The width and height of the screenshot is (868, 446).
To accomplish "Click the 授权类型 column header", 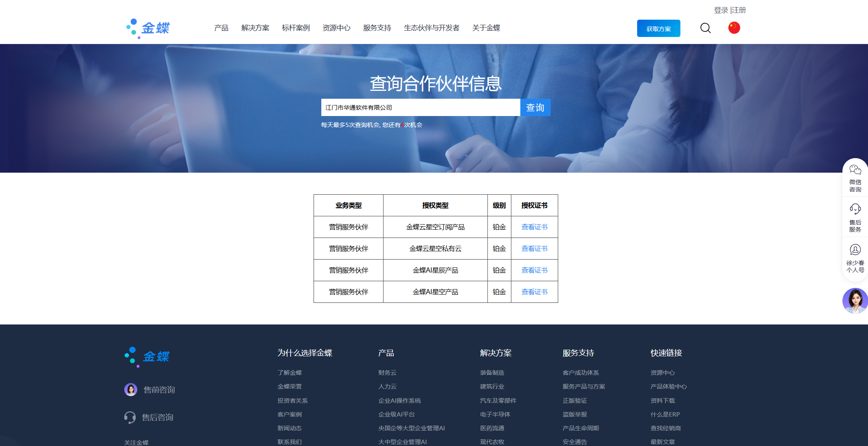I will [435, 205].
